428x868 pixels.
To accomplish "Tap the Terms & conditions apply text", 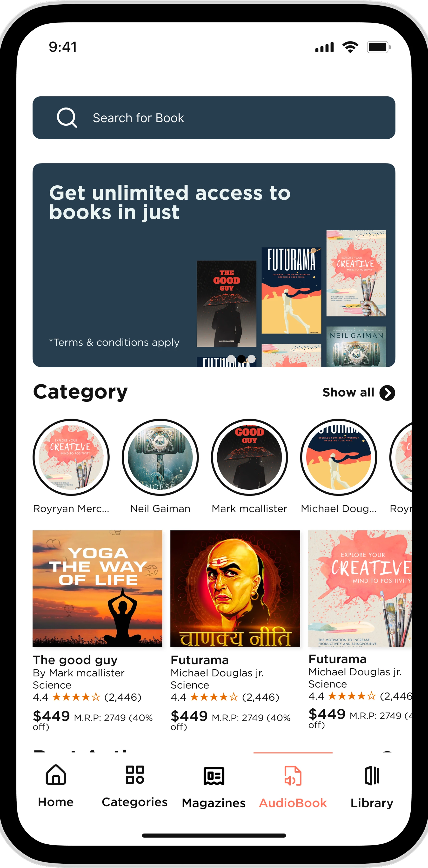I will click(114, 342).
